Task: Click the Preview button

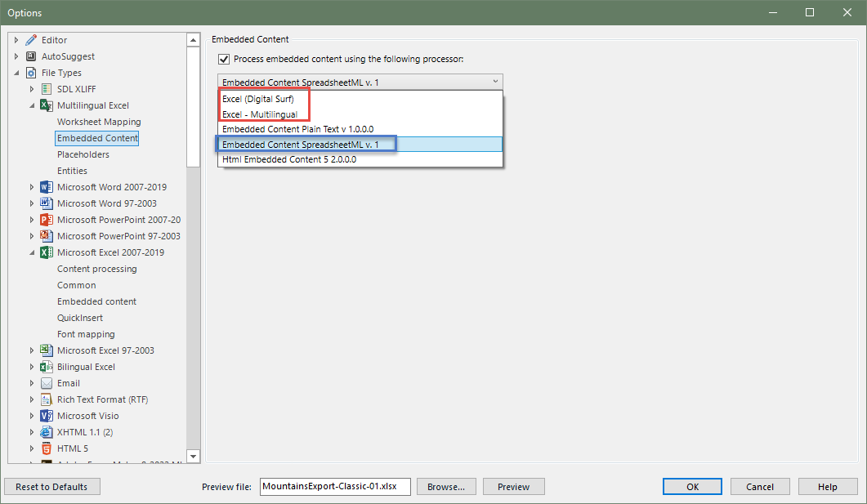Action: pos(514,487)
